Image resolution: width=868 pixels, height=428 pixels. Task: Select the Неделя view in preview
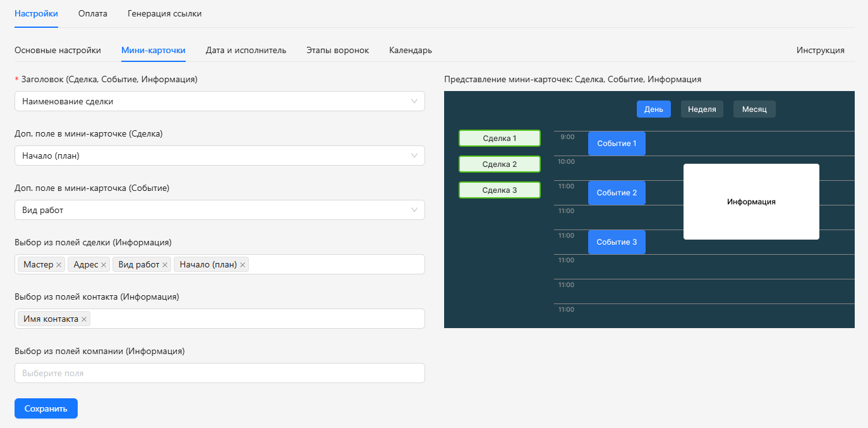(702, 109)
